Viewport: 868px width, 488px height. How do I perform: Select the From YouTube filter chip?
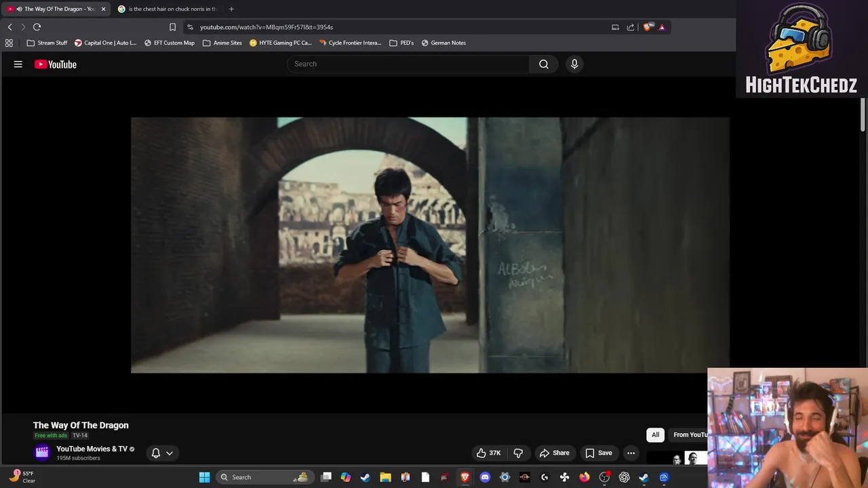click(x=688, y=434)
